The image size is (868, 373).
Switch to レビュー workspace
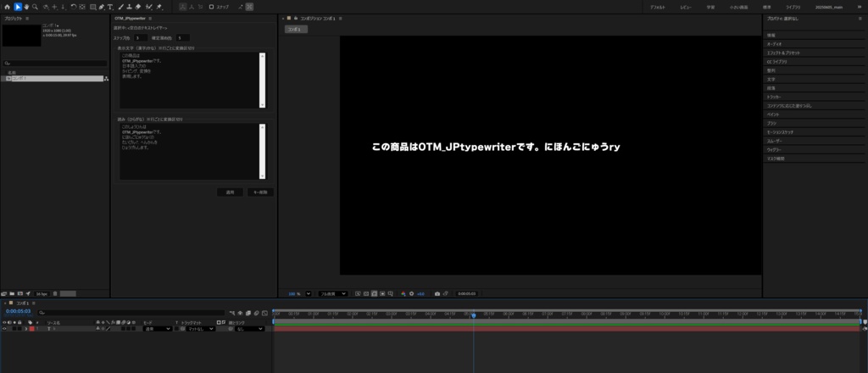[x=686, y=7]
